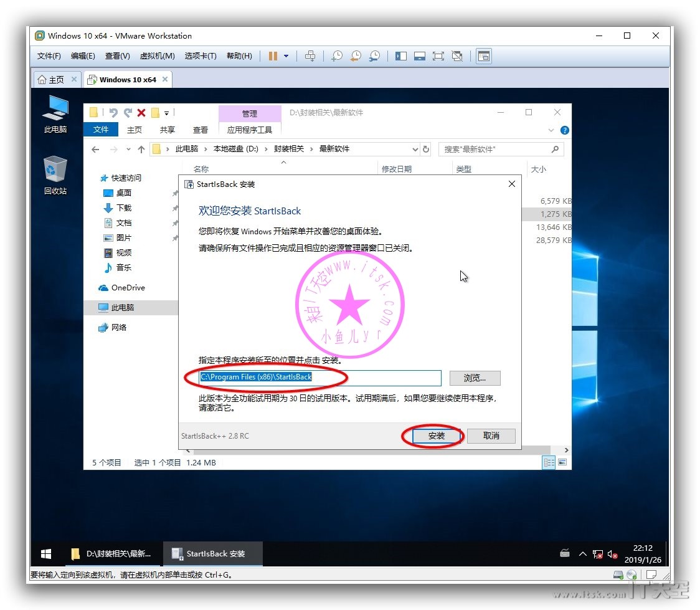This screenshot has height=610, width=700.
Task: Pause the virtual machine from VMware toolbar
Action: point(273,56)
